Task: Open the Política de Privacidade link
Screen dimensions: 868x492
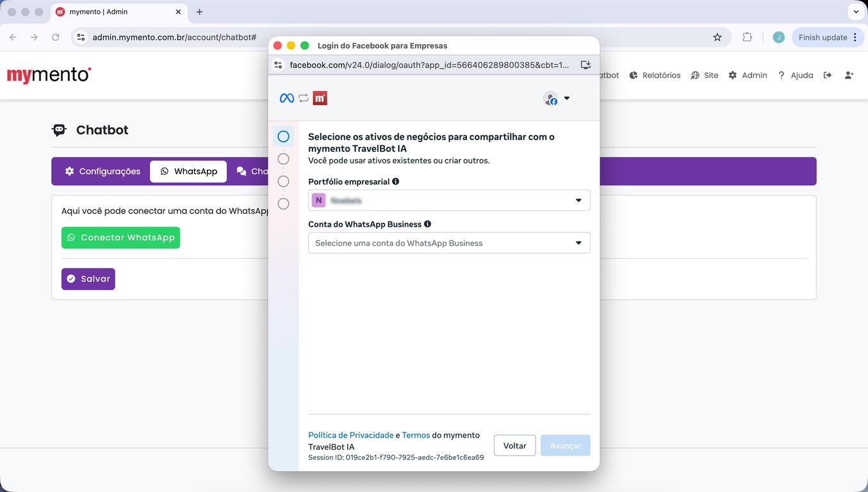Action: [x=351, y=435]
